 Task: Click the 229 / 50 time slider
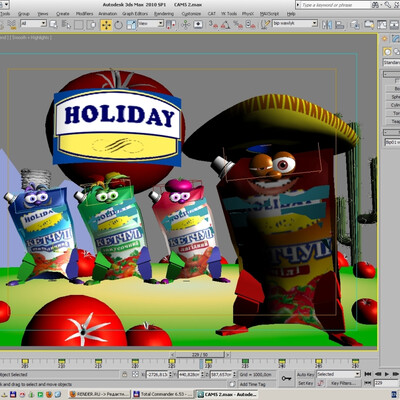(200, 355)
